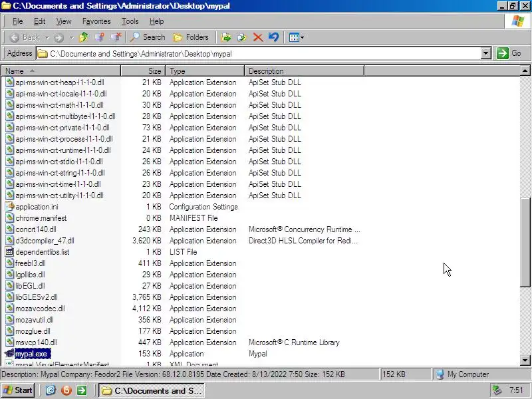Click in the Address path field
The image size is (532, 399).
pos(259,54)
